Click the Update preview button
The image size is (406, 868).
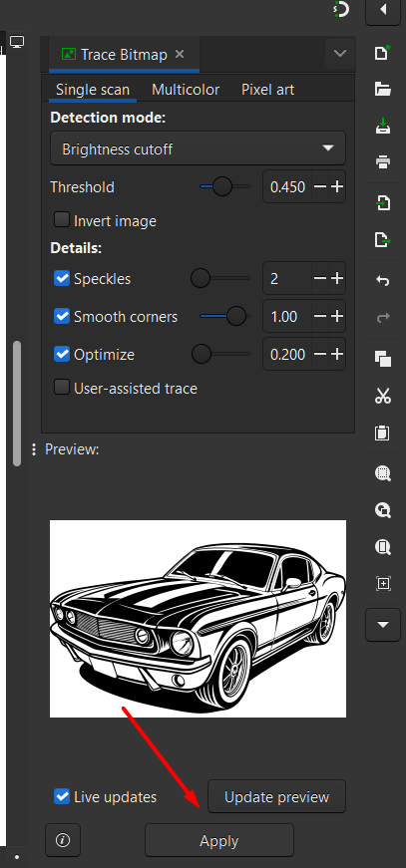coord(276,796)
